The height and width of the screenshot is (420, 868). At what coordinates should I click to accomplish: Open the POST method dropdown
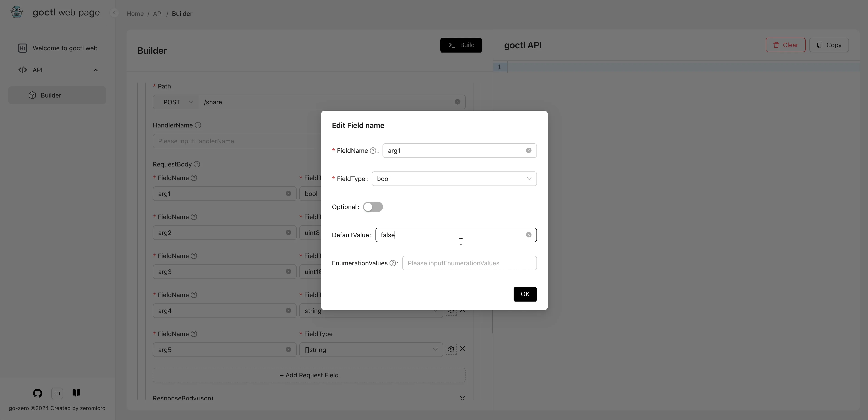176,102
